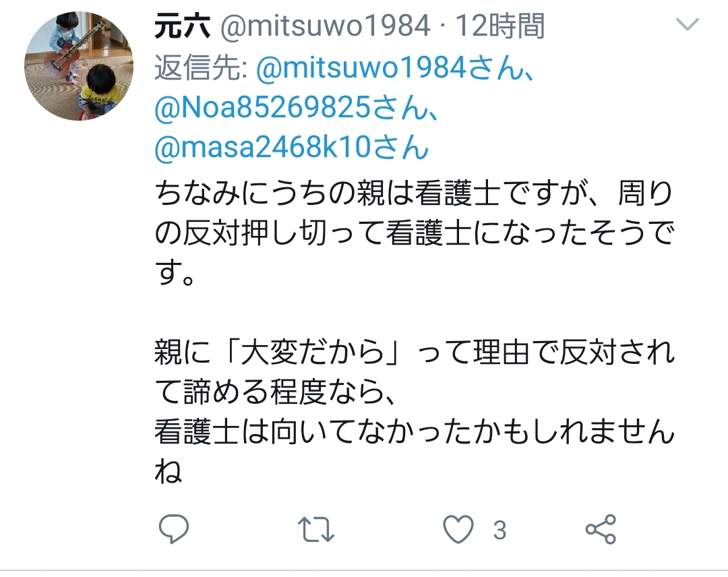Click the line て諦める程度なら、
728x577 pixels.
275,392
